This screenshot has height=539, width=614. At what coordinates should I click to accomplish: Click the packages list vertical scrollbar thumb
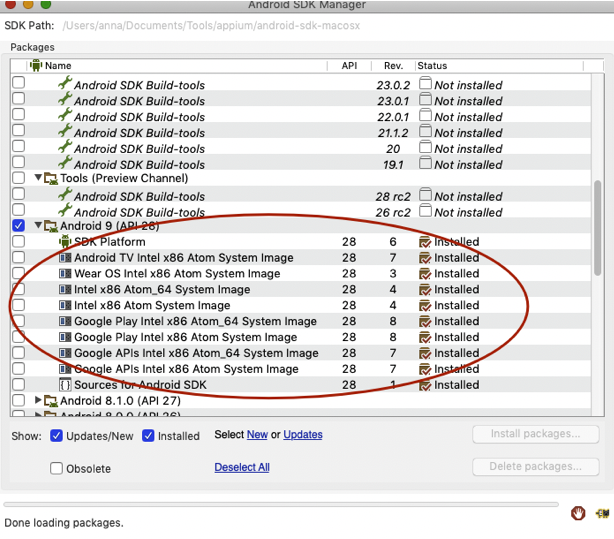(x=597, y=228)
